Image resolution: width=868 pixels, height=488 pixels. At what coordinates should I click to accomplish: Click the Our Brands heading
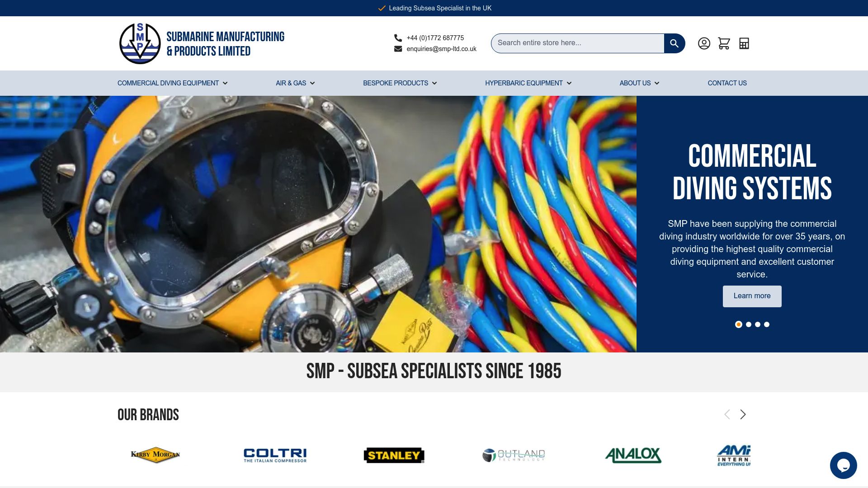tap(148, 415)
